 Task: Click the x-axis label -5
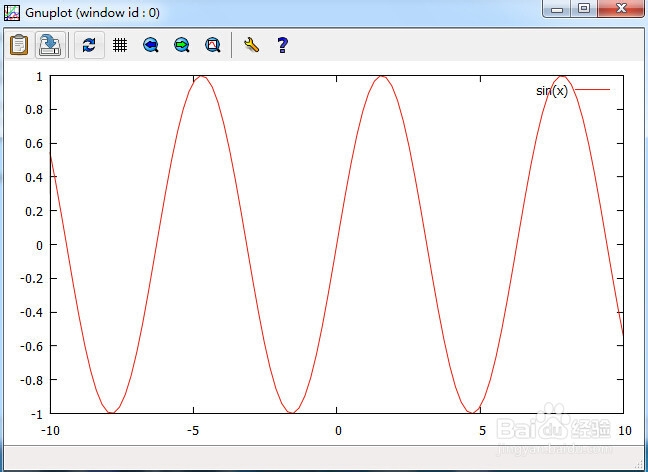click(193, 431)
